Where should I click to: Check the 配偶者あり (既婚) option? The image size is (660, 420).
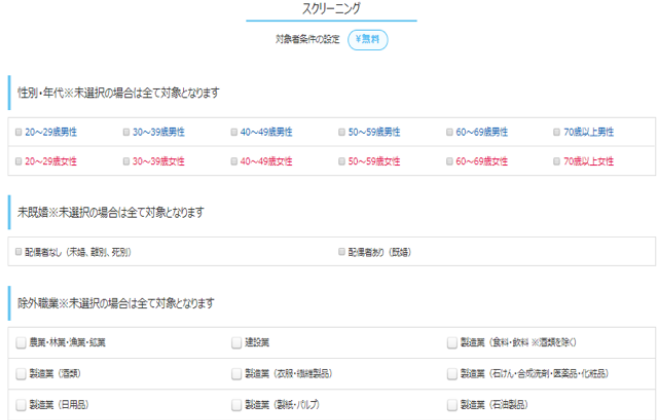tap(341, 252)
